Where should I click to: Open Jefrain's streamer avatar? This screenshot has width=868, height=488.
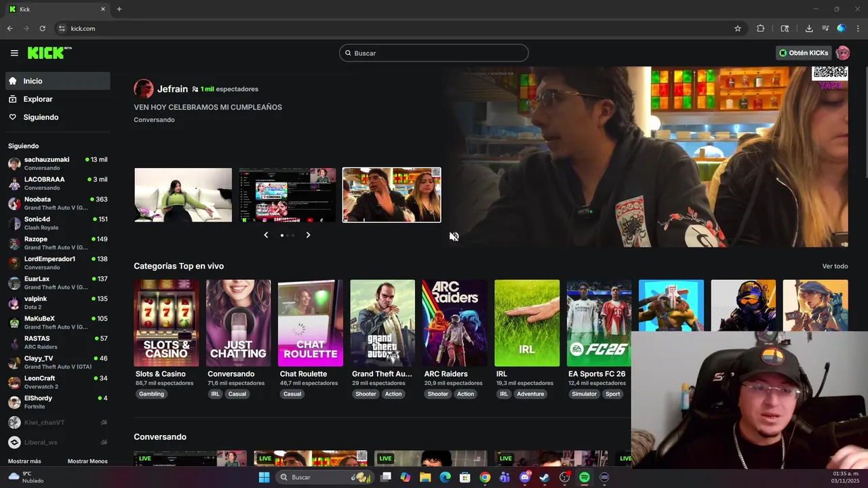143,89
